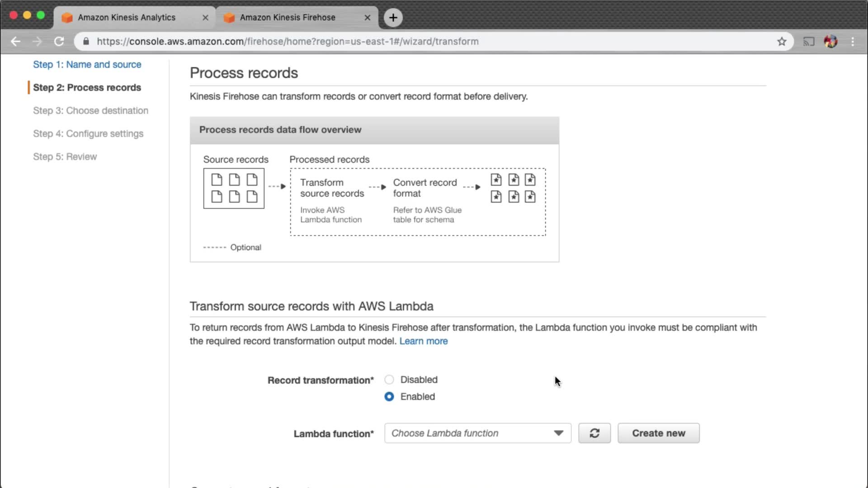Click the refresh Lambda functions icon button

click(x=594, y=433)
